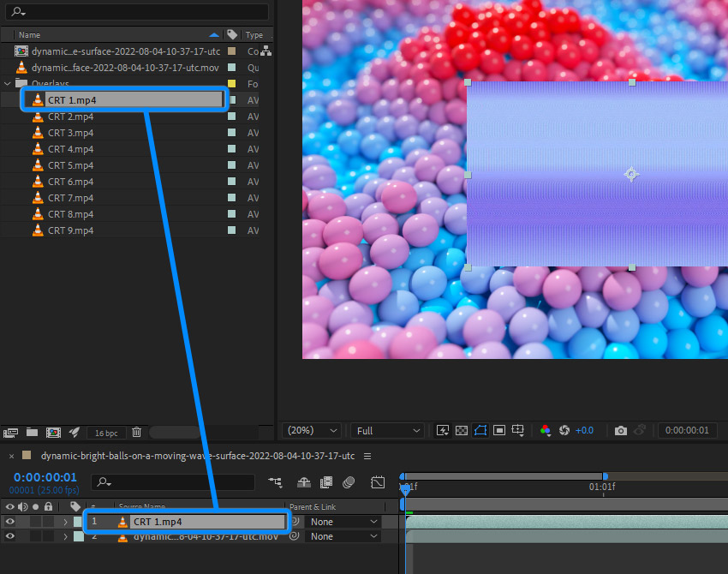Click the timeline layer search field
This screenshot has height=574, width=728.
173,482
